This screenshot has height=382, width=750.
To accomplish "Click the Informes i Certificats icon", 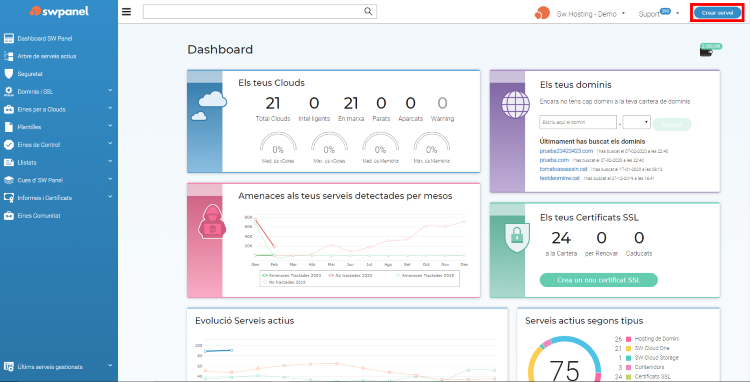I will click(9, 197).
